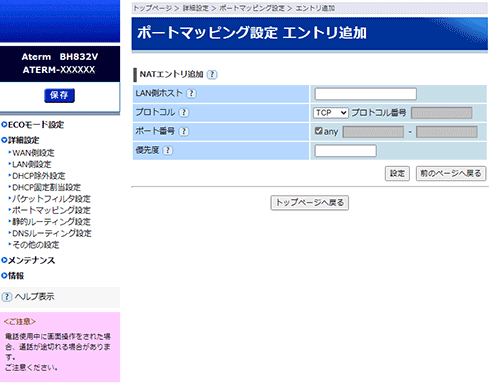This screenshot has height=385, width=500.
Task: Open DHCP除外設定 in sidebar
Action: [39, 176]
